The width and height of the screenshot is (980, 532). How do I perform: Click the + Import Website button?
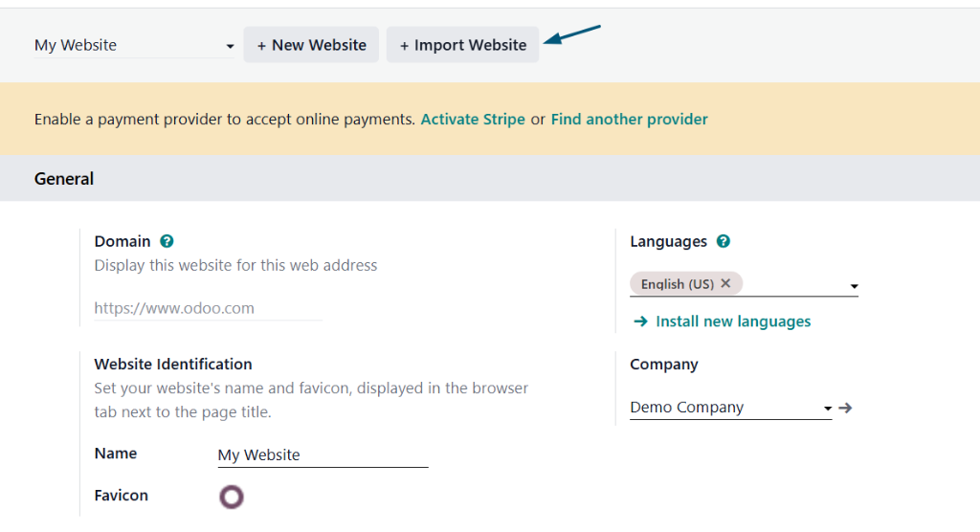(x=462, y=45)
